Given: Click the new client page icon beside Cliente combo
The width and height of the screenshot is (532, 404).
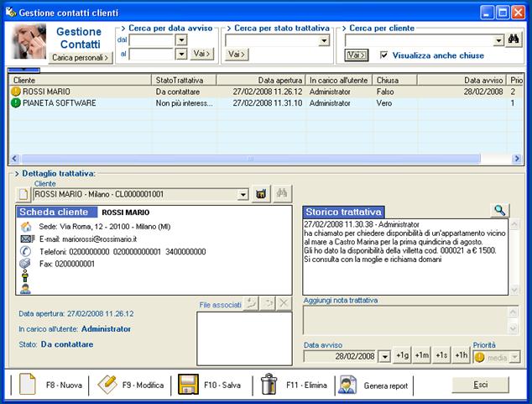Looking at the screenshot, I should [x=23, y=194].
